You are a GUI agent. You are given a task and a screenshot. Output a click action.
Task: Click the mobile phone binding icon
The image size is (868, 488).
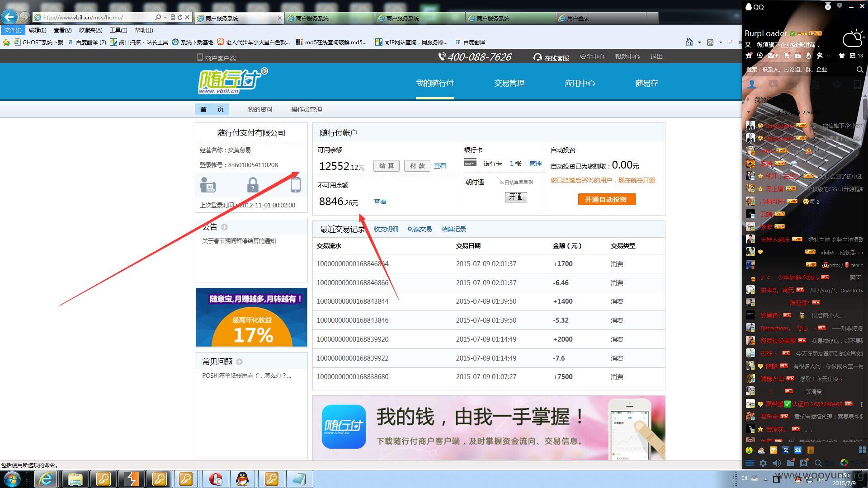295,185
